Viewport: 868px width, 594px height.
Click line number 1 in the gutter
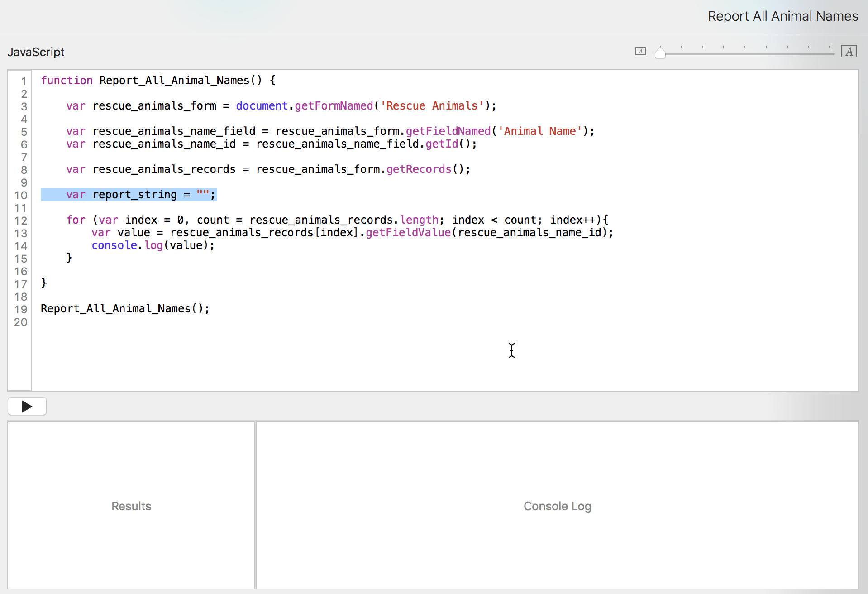tap(24, 81)
